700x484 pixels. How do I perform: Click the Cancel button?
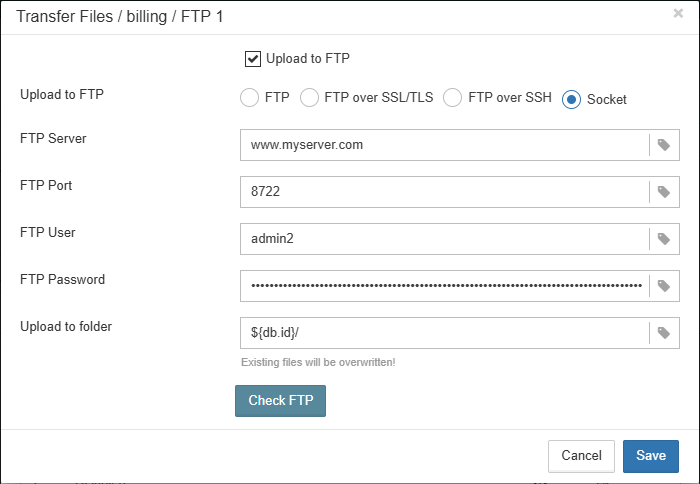coord(581,456)
